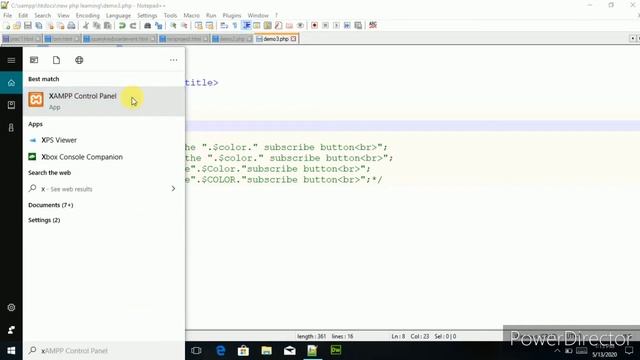Click the Cut scissors toolbar icon

pos(86,25)
